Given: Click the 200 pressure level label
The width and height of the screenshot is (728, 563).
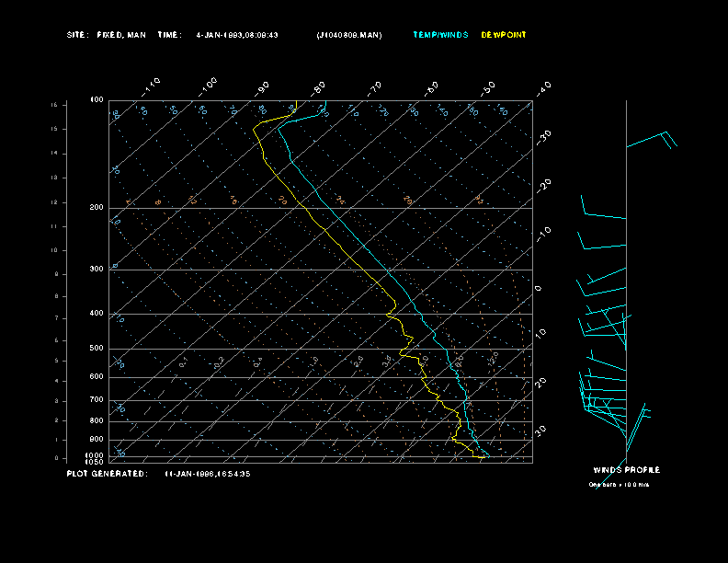Looking at the screenshot, I should [x=97, y=207].
